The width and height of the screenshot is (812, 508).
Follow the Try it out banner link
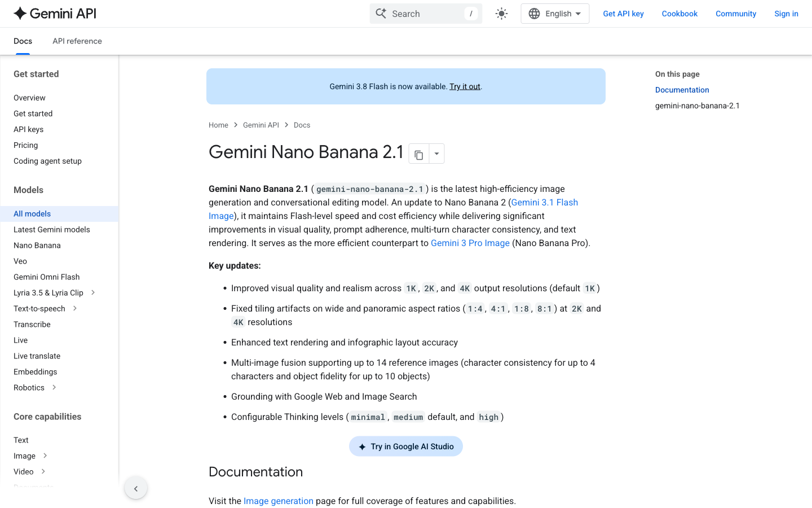coord(465,86)
